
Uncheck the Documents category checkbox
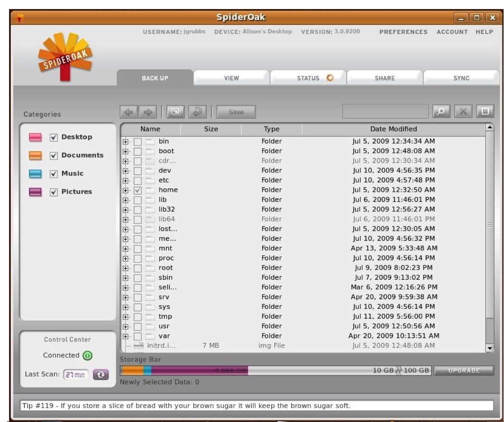54,156
